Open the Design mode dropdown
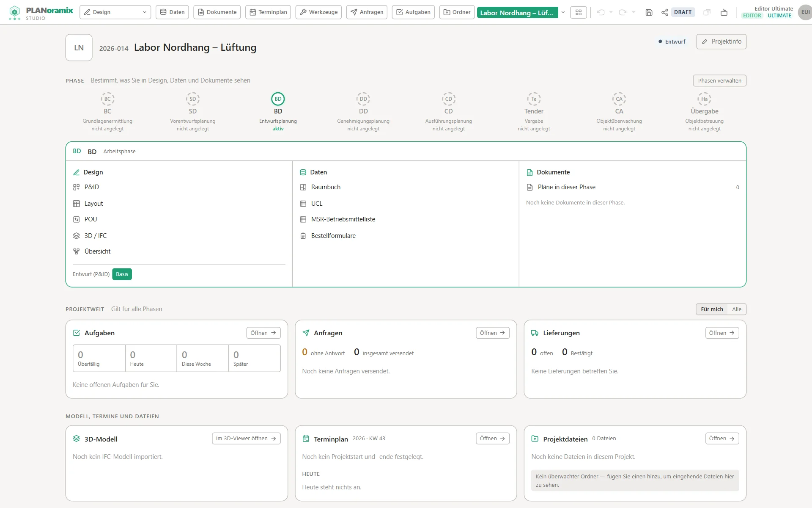The width and height of the screenshot is (812, 508). (115, 12)
